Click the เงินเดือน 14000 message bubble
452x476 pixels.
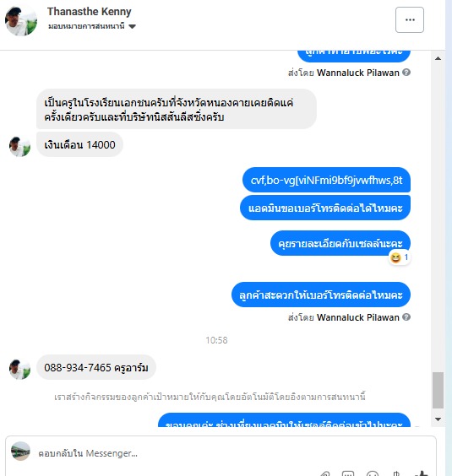pos(79,144)
